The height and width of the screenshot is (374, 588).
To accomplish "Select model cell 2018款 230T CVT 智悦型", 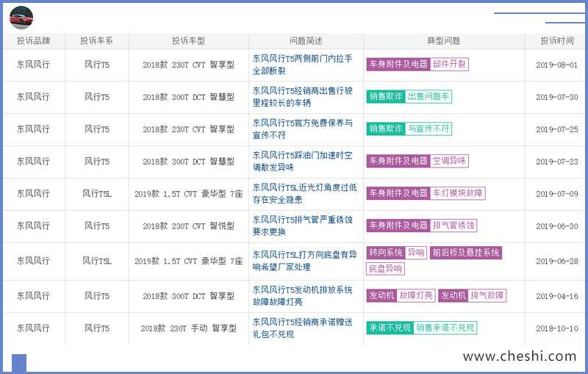I will 189,226.
